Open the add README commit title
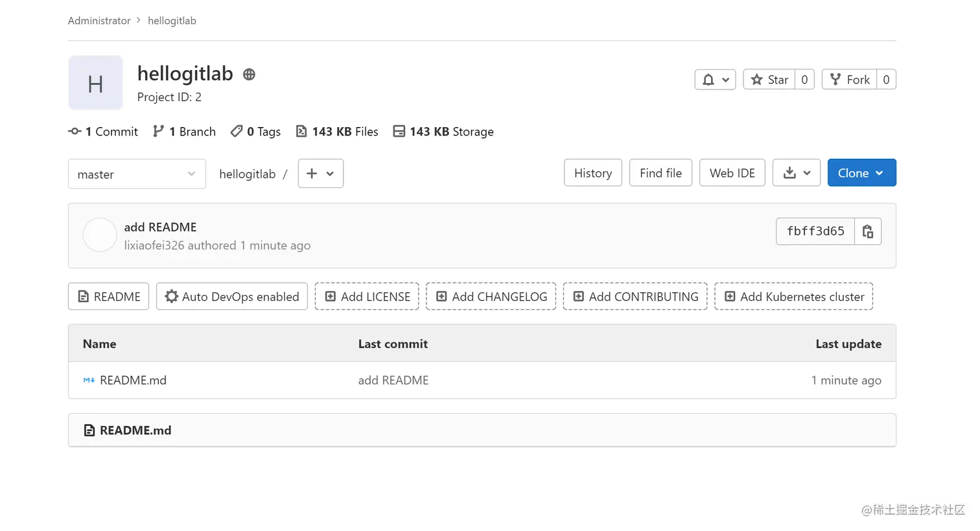The height and width of the screenshot is (531, 980). coord(160,227)
